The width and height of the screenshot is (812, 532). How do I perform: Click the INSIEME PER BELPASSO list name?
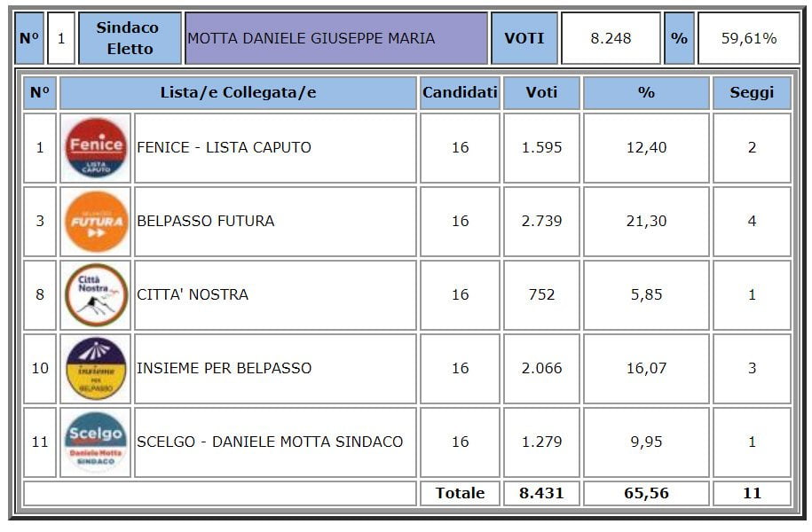tap(225, 368)
